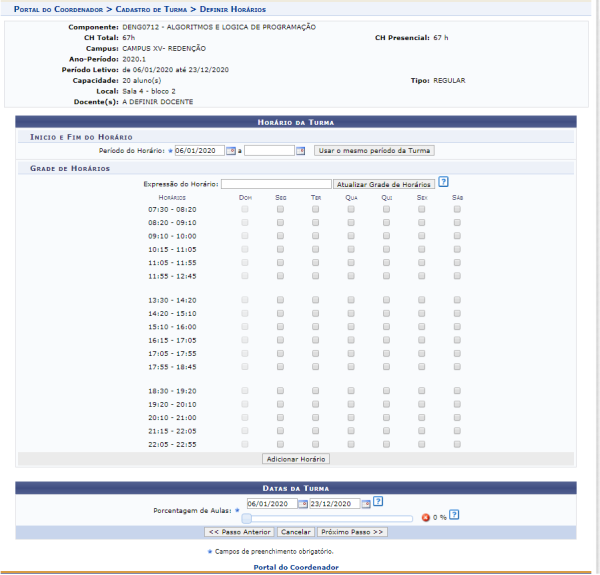
Task: Click help icon next to 0 % percentage
Action: pos(454,515)
